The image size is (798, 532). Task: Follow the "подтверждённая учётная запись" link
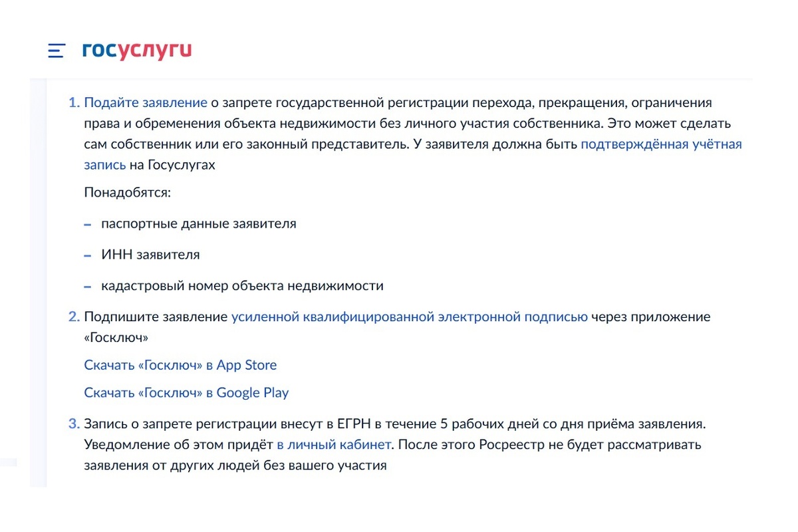tap(661, 144)
